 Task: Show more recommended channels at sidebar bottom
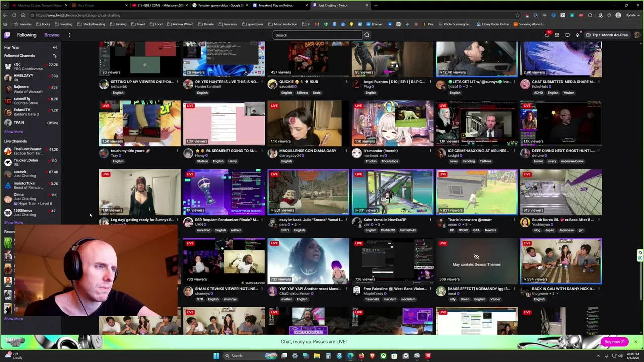pyautogui.click(x=14, y=319)
